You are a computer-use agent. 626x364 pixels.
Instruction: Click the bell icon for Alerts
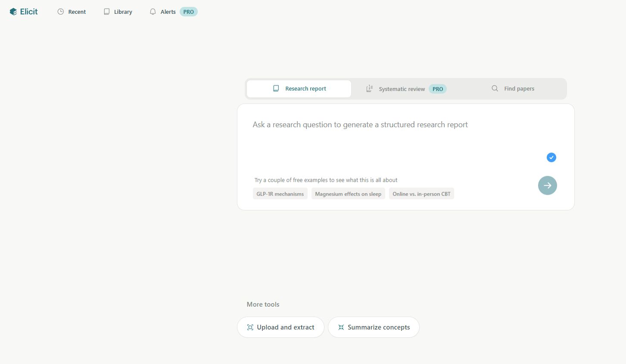[x=153, y=12]
